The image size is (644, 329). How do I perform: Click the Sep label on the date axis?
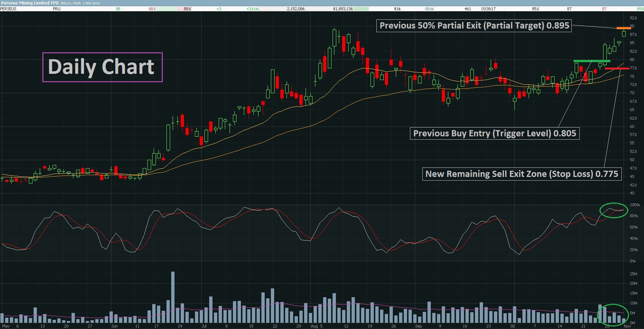[418, 326]
